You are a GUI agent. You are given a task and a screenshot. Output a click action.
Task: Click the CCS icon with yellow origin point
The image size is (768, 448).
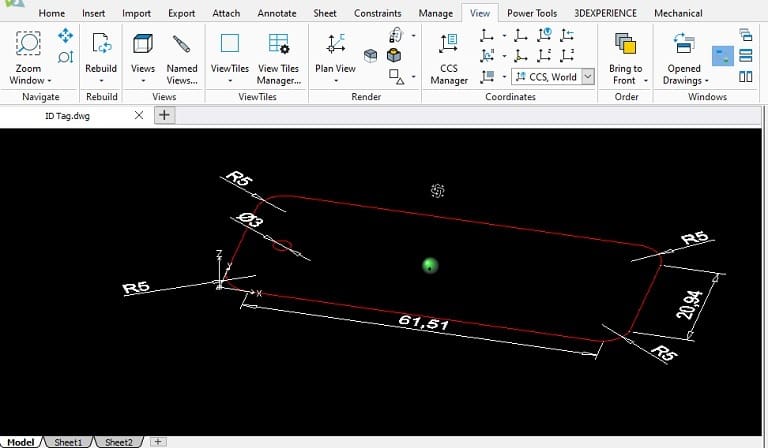(x=521, y=55)
